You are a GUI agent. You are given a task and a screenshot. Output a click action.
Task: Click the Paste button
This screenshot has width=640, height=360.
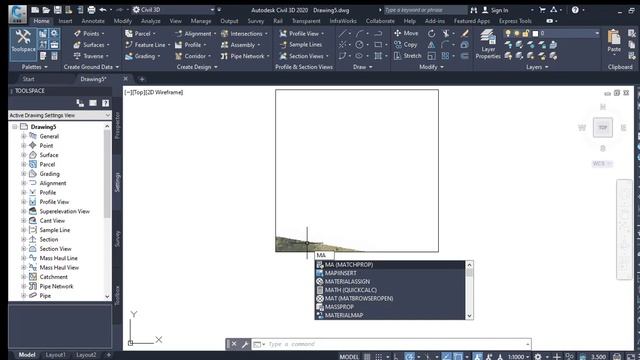click(614, 41)
